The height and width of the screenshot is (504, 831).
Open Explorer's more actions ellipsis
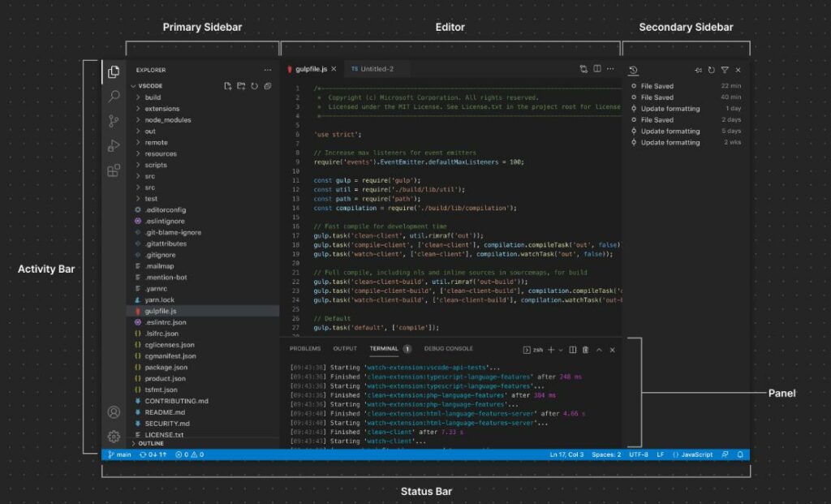click(268, 70)
